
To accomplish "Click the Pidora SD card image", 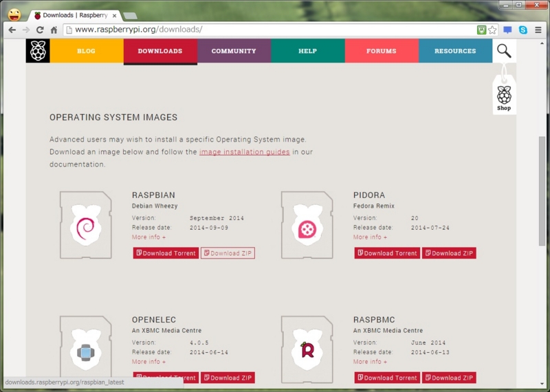I will 307,225.
